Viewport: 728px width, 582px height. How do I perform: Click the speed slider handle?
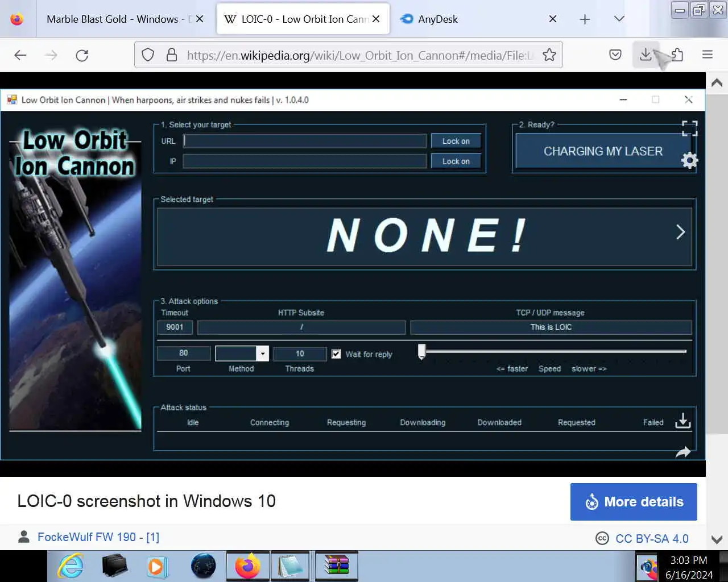pyautogui.click(x=421, y=352)
